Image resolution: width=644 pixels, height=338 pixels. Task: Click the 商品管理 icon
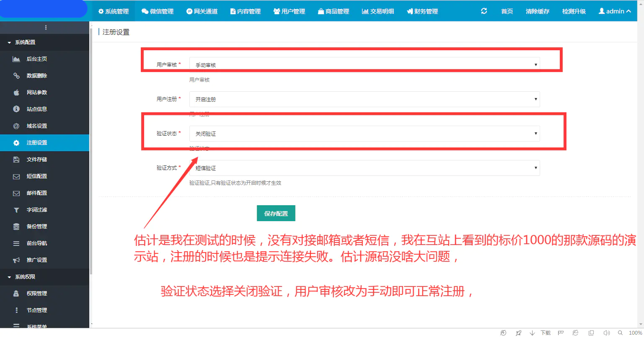[x=333, y=11]
